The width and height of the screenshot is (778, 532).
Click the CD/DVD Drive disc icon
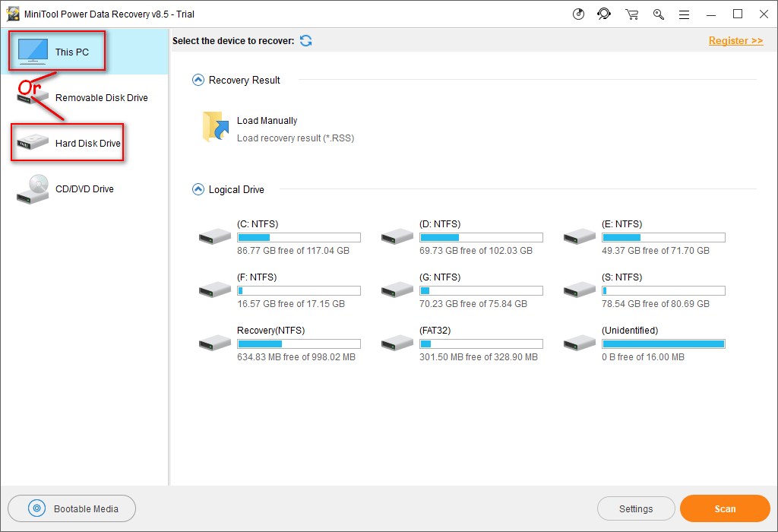33,189
